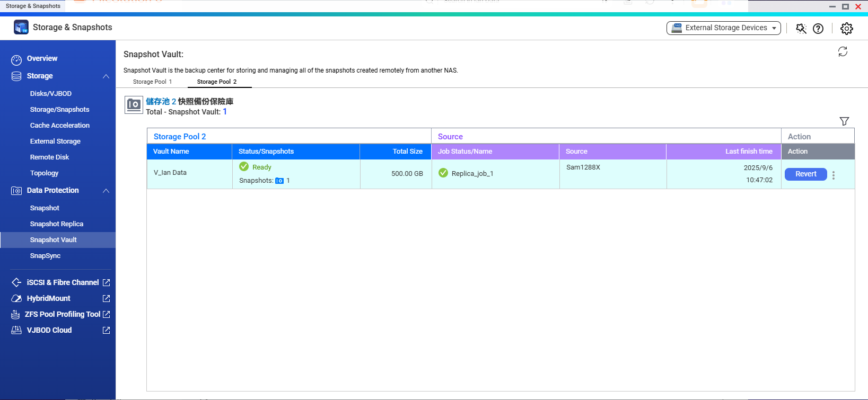Click the VJBOD Cloud icon
This screenshot has height=400, width=868.
(16, 330)
